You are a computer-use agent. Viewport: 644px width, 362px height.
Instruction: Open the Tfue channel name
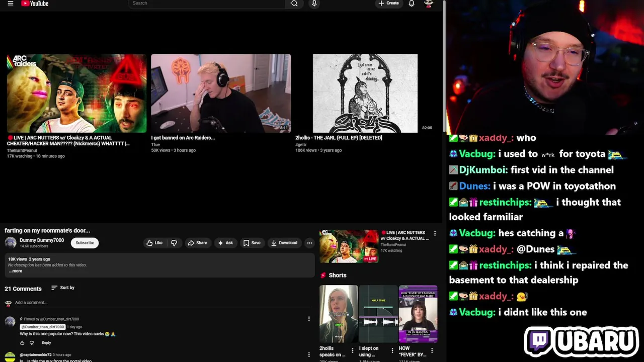[155, 144]
